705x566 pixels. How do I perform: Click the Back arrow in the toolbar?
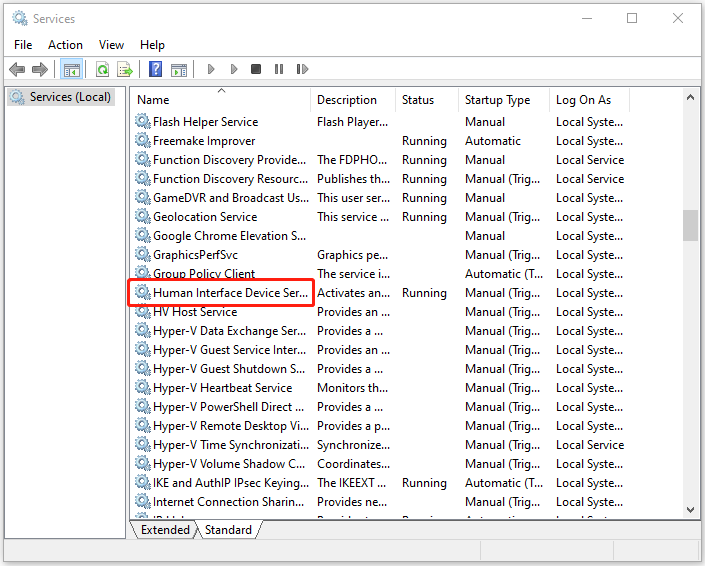click(17, 69)
